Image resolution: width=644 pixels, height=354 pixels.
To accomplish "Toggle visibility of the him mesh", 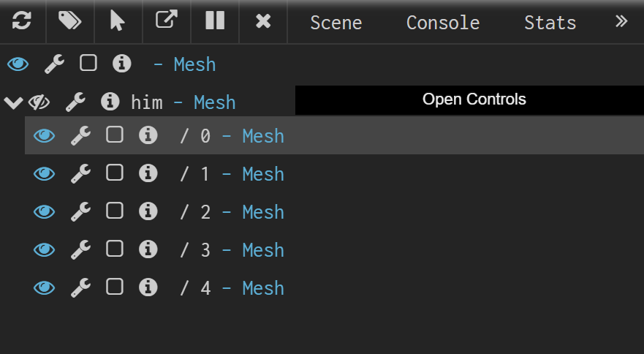I will [x=39, y=102].
